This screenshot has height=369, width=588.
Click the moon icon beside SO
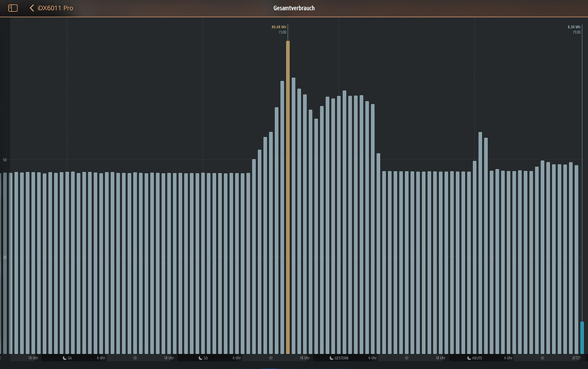click(x=200, y=358)
